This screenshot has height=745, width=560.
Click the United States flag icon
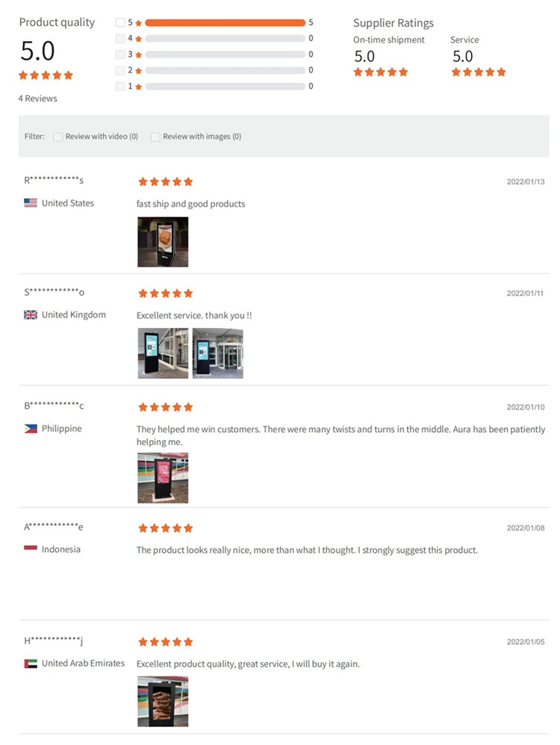(31, 203)
